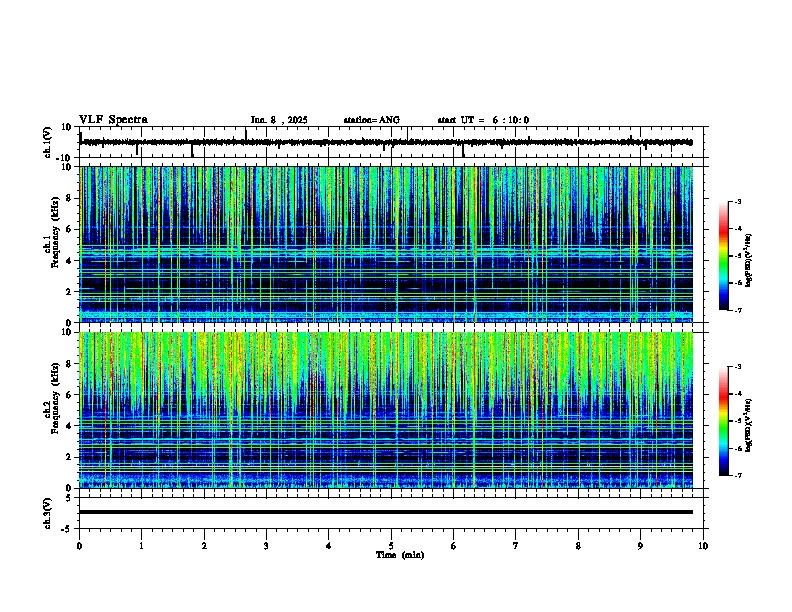Click the Time axis tick label "10"
This screenshot has height=612, width=792.
click(x=703, y=546)
